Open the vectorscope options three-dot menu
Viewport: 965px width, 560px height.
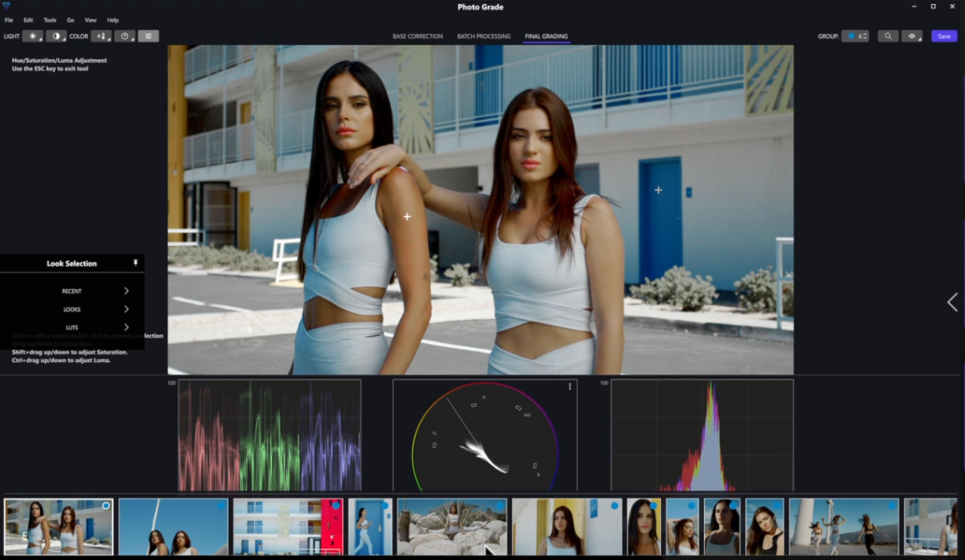point(570,386)
